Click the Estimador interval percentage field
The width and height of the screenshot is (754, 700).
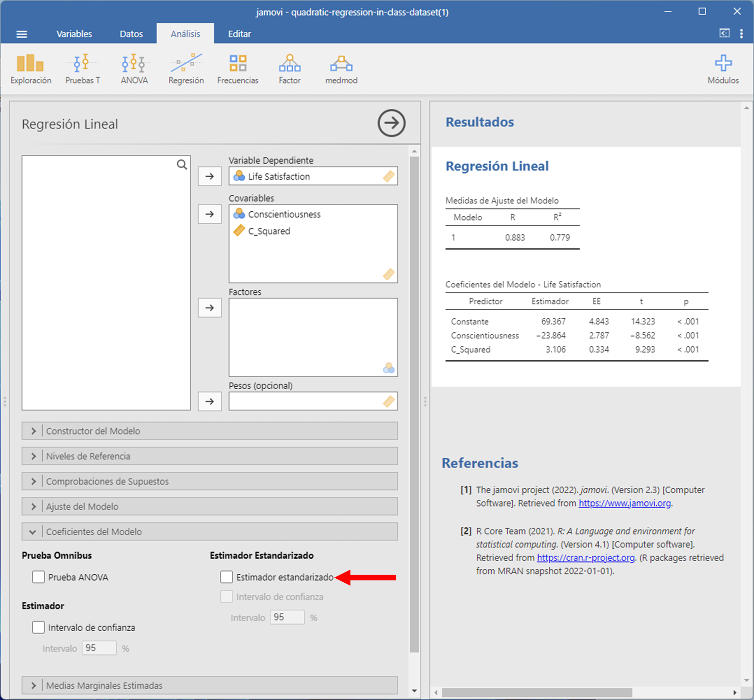click(x=99, y=648)
